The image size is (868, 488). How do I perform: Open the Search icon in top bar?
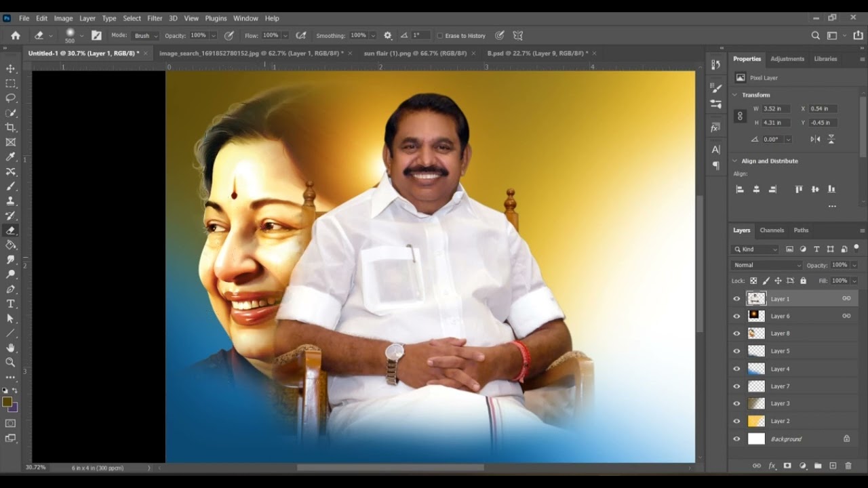click(816, 35)
